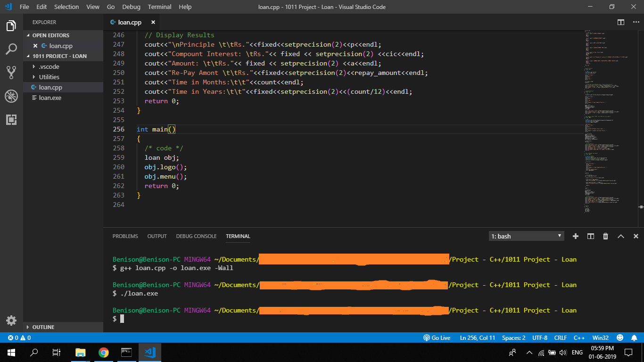Select loan.exe in the Explorer tree

(50, 98)
